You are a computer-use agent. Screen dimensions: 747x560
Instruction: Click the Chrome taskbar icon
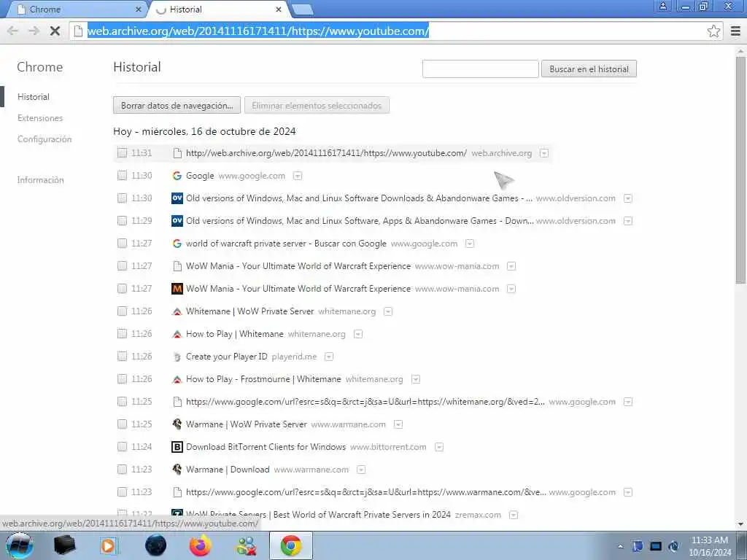point(290,545)
